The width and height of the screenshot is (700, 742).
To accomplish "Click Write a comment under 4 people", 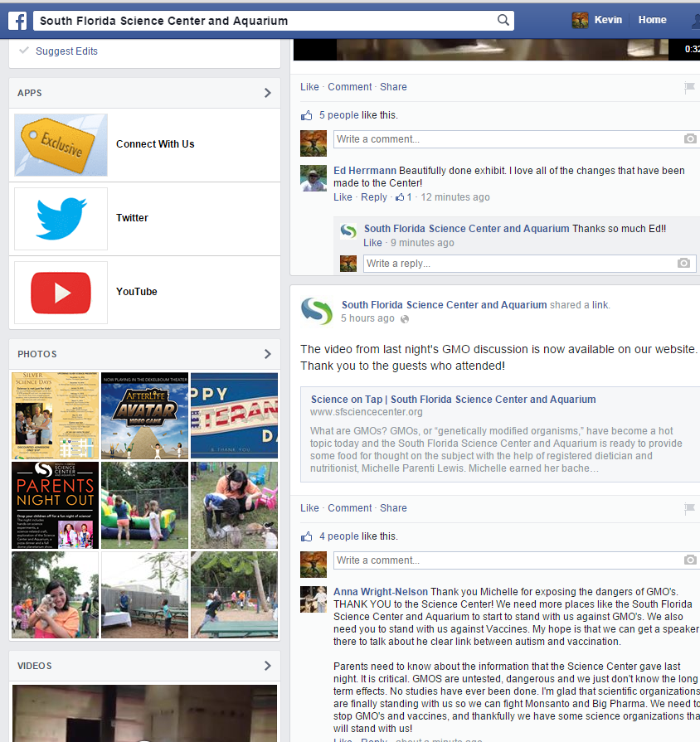I will [x=517, y=560].
